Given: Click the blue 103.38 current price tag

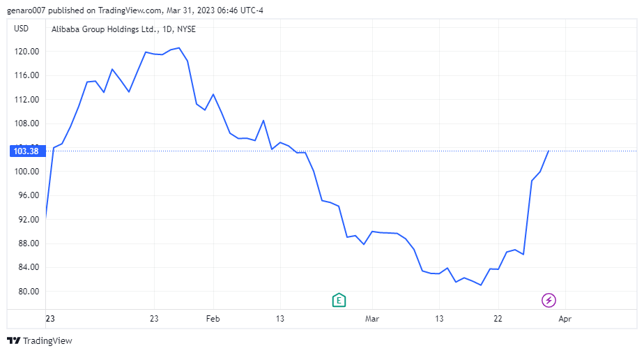Looking at the screenshot, I should point(25,151).
